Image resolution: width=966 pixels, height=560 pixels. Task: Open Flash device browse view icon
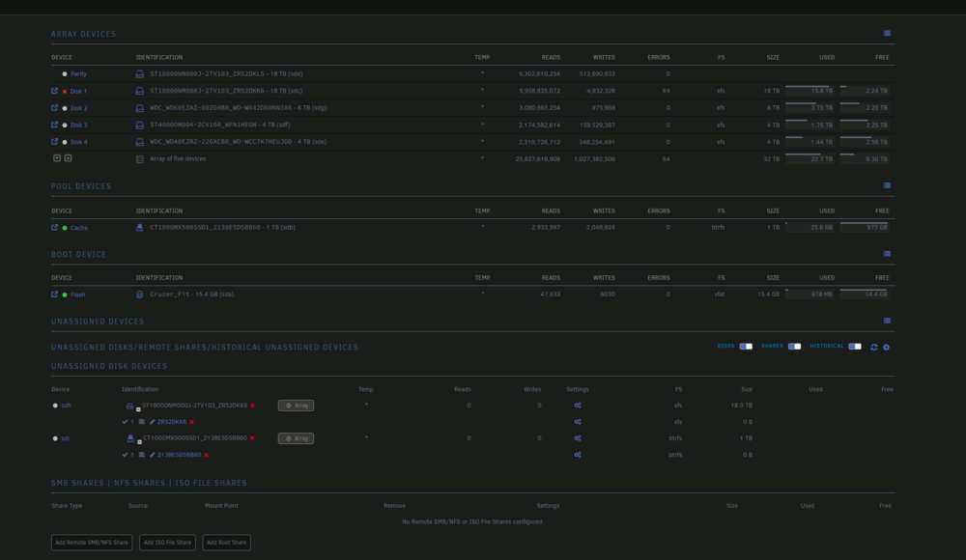(x=54, y=294)
